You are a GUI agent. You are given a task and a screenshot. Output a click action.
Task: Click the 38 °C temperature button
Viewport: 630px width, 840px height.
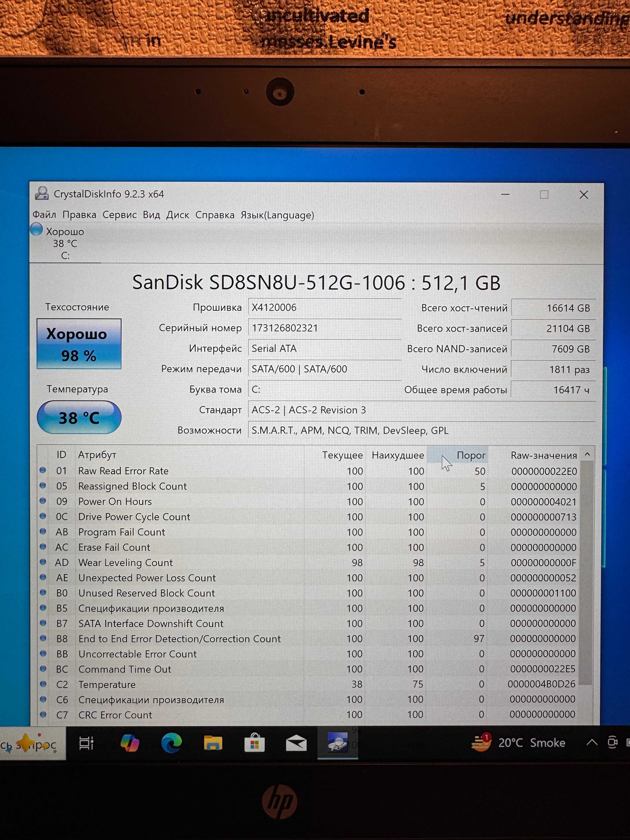coord(79,417)
